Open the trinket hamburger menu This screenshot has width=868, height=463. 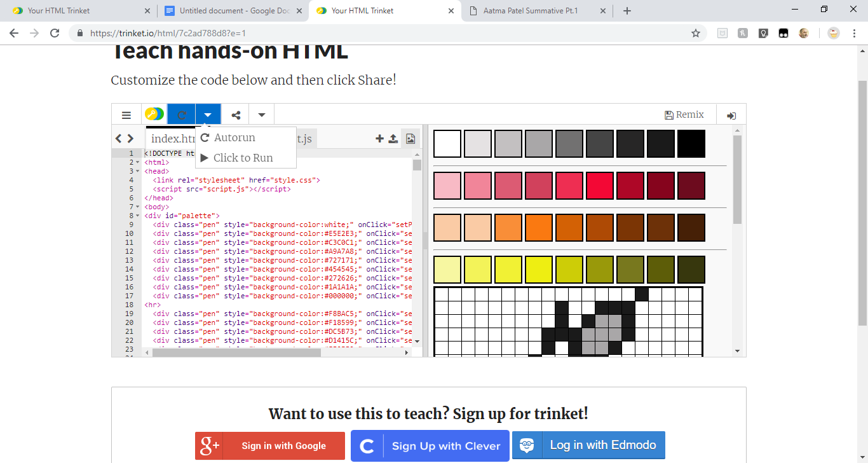coord(126,115)
